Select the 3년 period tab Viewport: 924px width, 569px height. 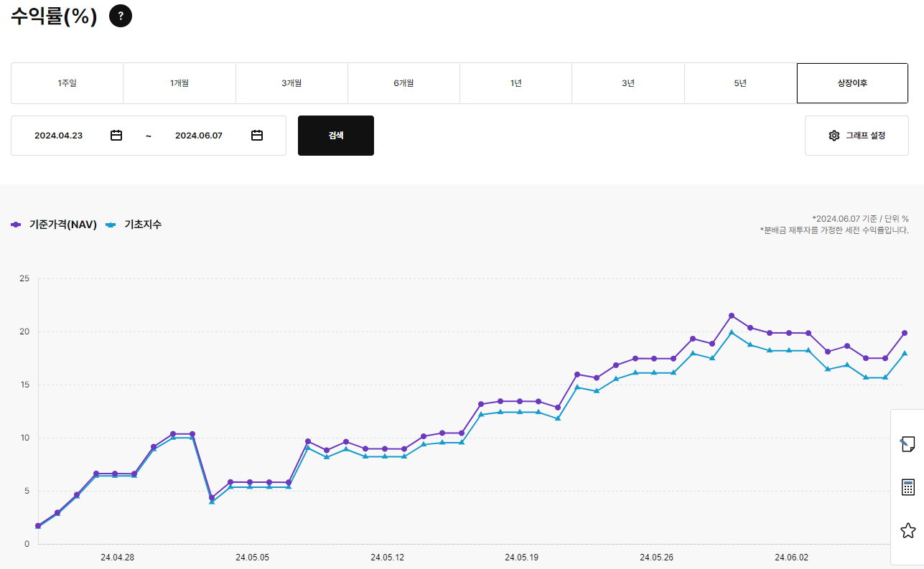point(628,83)
